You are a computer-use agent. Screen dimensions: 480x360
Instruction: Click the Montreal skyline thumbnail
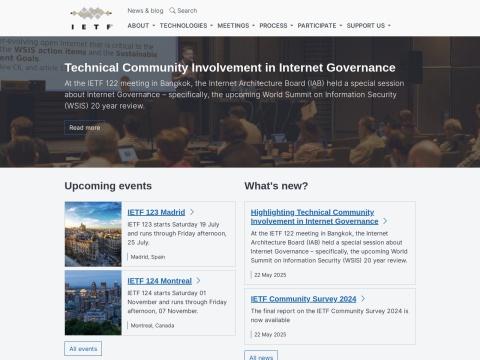[93, 303]
